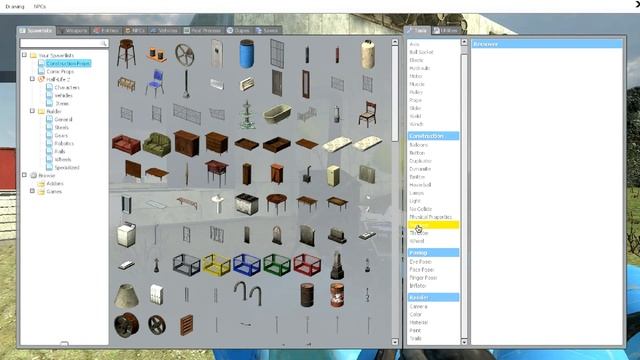Spawn the wooden bar stool prop
This screenshot has height=360, width=640.
[x=126, y=53]
